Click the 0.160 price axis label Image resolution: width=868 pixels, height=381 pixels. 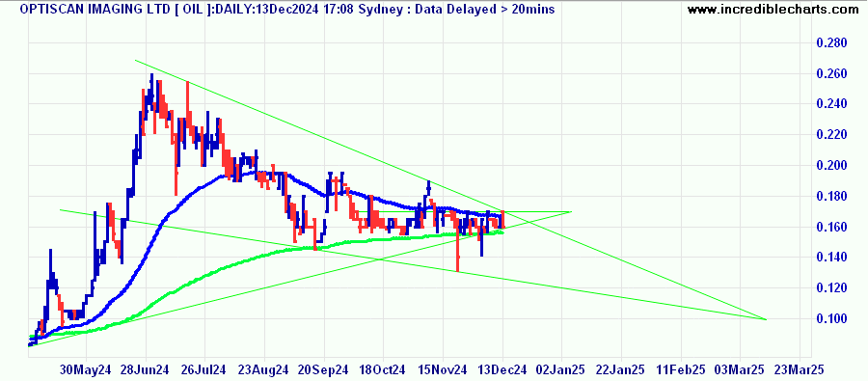(x=832, y=227)
